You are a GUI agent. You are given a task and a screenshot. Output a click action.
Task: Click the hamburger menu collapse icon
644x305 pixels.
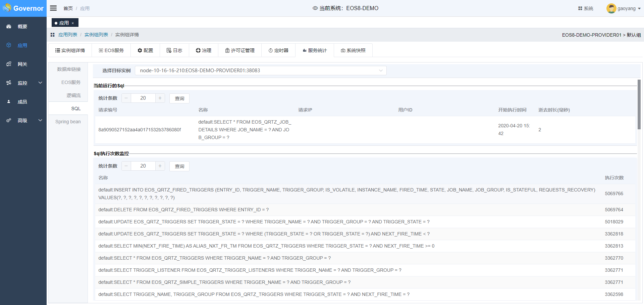[x=53, y=8]
